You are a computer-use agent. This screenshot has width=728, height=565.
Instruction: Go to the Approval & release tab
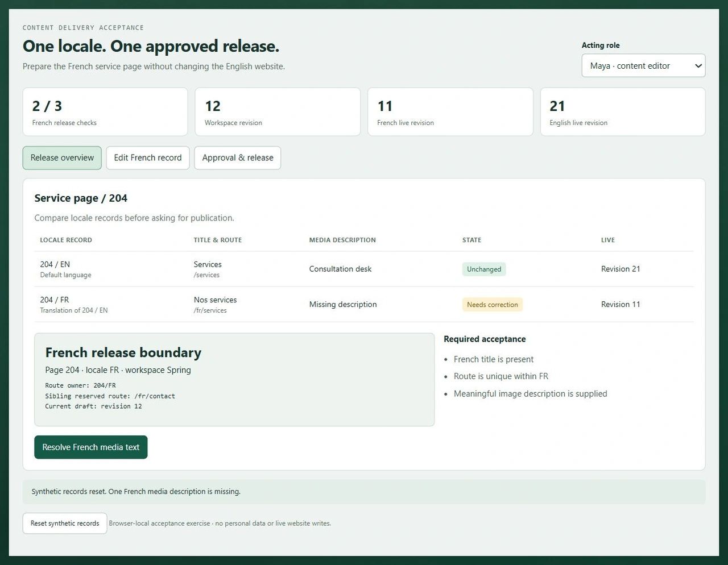[238, 157]
